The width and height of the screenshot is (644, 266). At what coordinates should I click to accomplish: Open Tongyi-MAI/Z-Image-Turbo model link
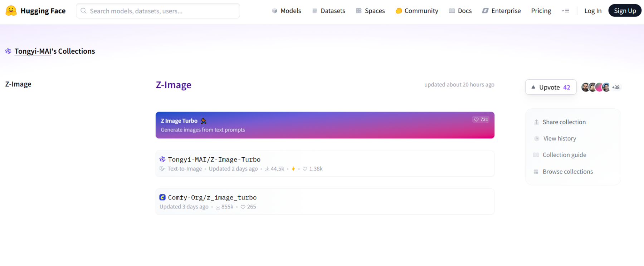coord(214,159)
